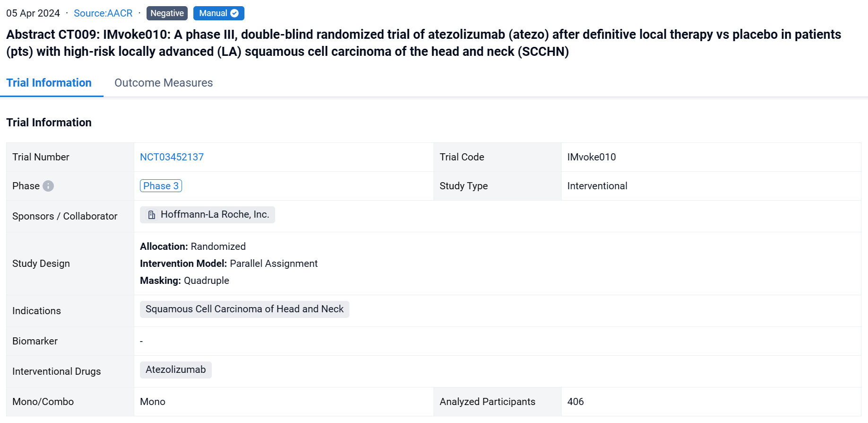Open the Source:AACR link

[x=103, y=13]
